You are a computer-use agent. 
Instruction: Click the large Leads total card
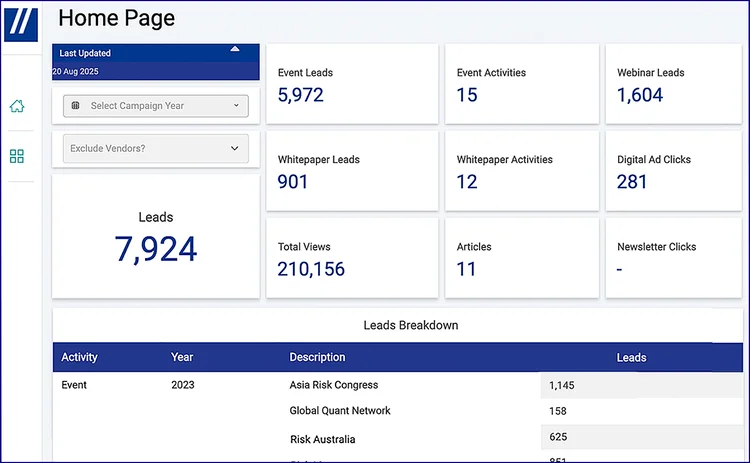[155, 237]
